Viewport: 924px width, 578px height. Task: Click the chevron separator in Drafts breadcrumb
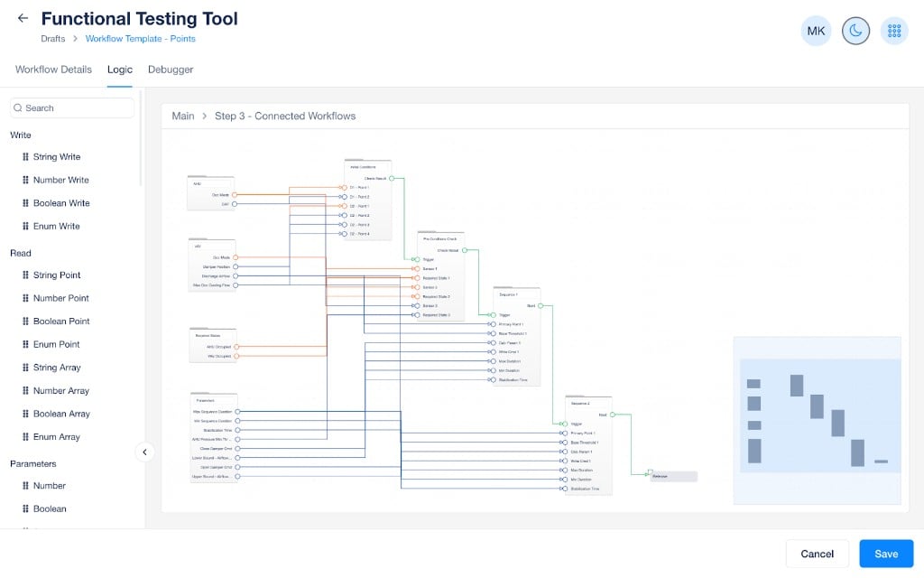[76, 38]
